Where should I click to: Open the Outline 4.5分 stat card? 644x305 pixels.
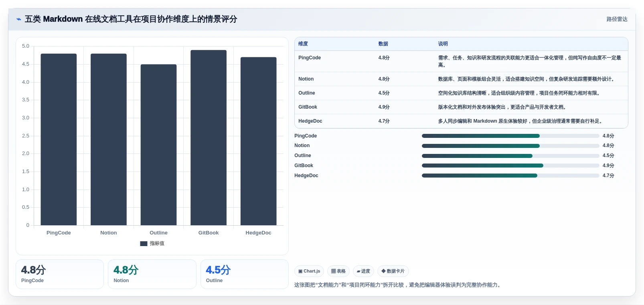point(245,274)
